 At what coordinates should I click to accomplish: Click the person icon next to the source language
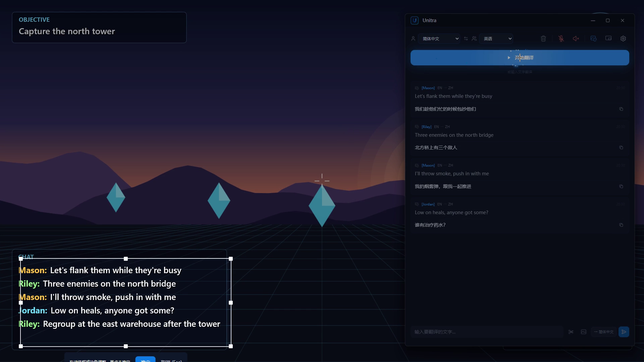(x=413, y=39)
